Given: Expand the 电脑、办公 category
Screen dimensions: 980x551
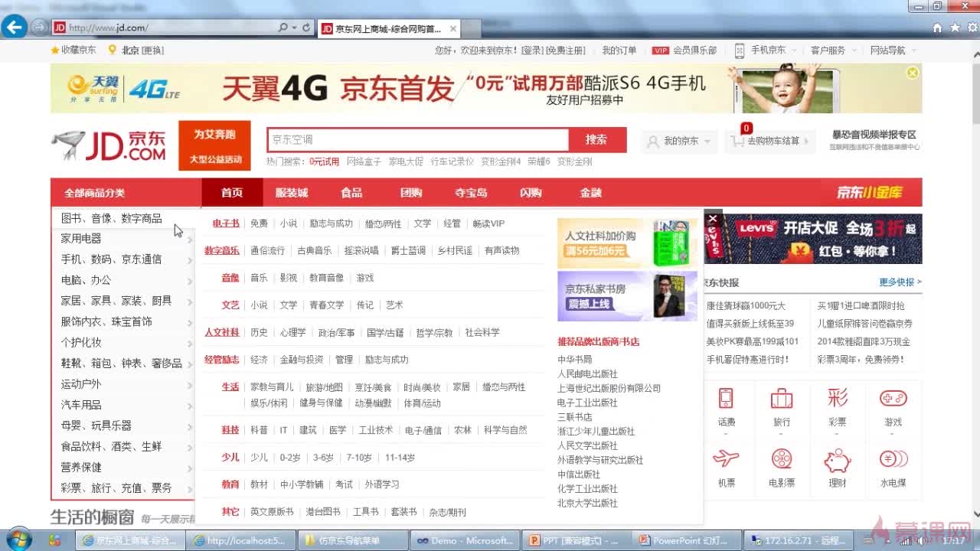Looking at the screenshot, I should tap(122, 280).
